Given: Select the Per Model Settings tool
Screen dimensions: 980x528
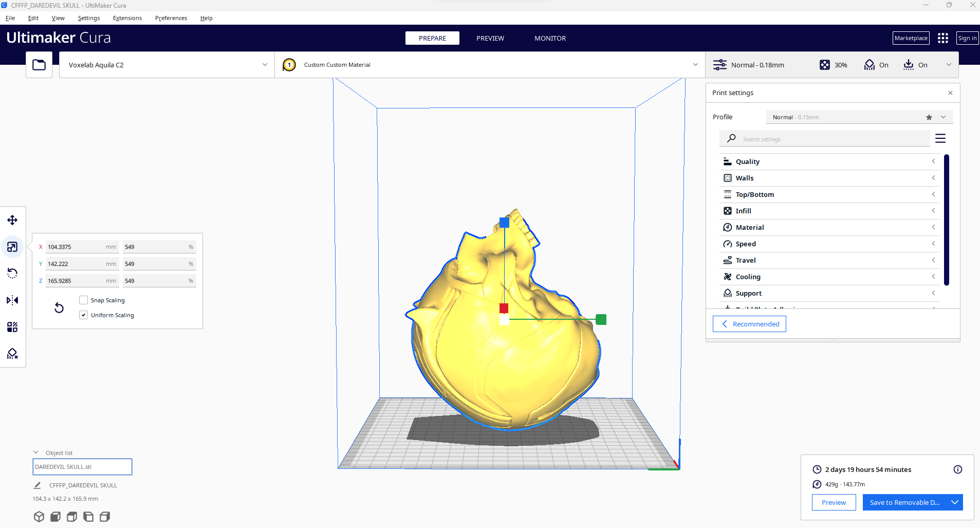Looking at the screenshot, I should tap(12, 327).
